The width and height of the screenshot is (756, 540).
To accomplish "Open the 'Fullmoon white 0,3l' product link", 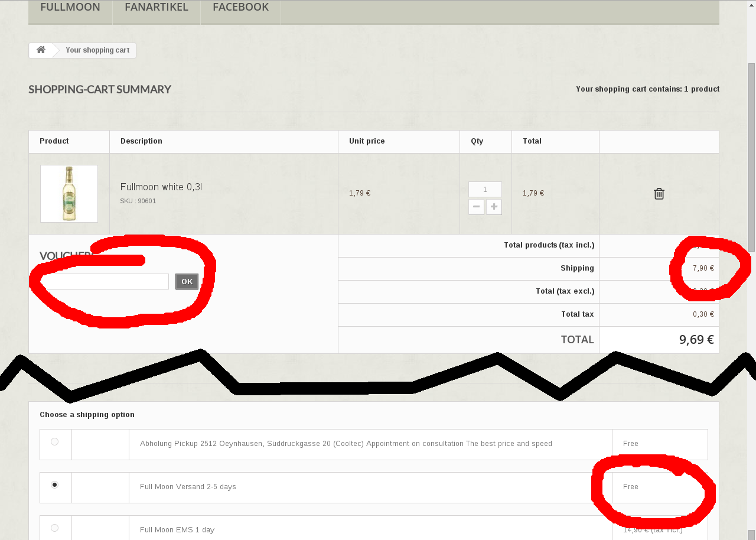I will [161, 187].
